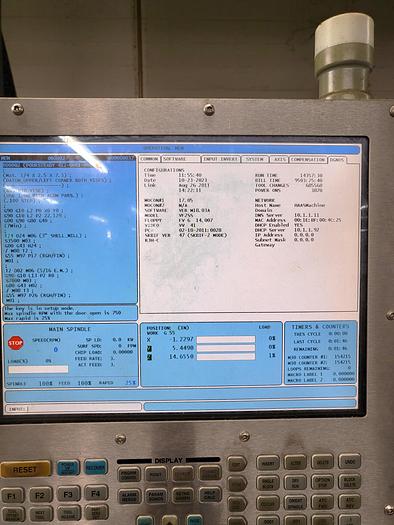394x525 pixels.
Task: Hit the blue POWER UP RESTART key
Action: (68, 468)
